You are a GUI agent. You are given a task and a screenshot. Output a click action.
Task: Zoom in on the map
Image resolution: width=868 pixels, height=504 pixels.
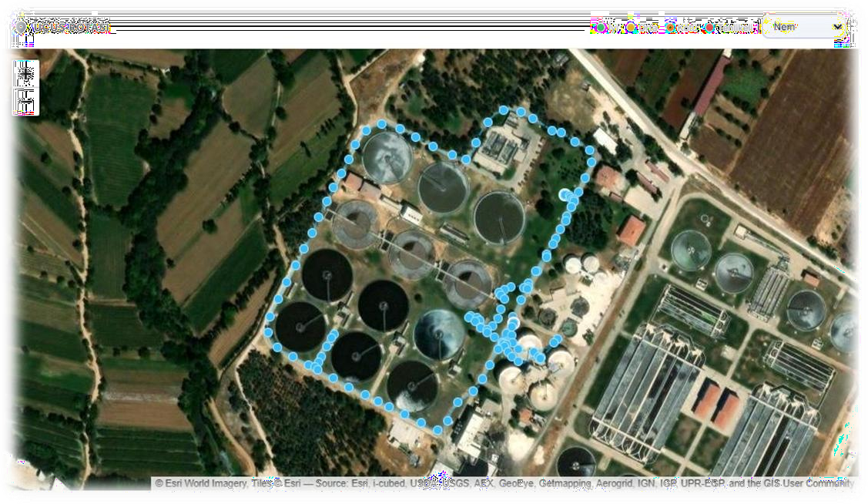[25, 73]
